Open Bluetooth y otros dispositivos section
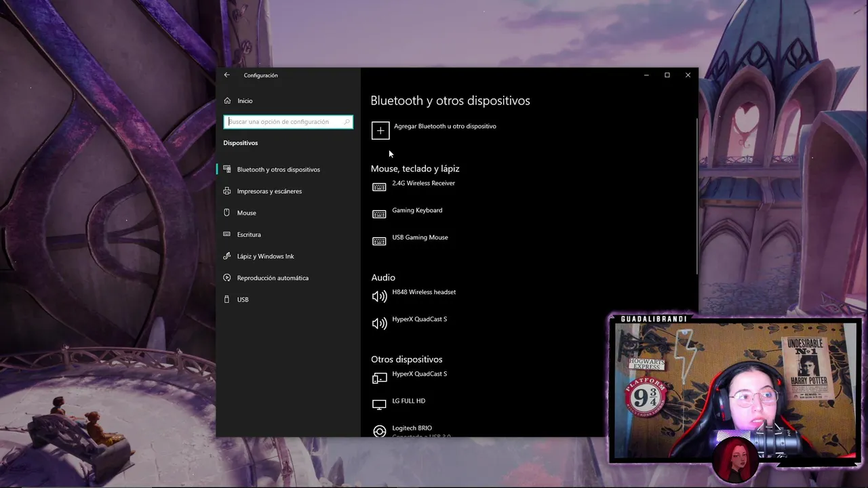868x488 pixels. (278, 169)
